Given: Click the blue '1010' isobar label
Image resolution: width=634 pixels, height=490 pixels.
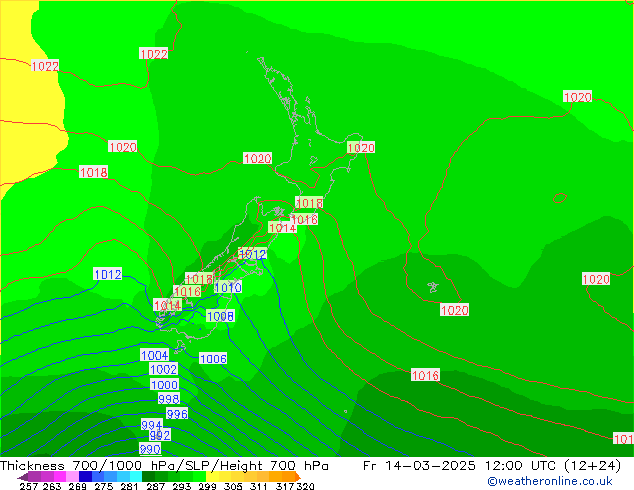Looking at the screenshot, I should coord(228,287).
